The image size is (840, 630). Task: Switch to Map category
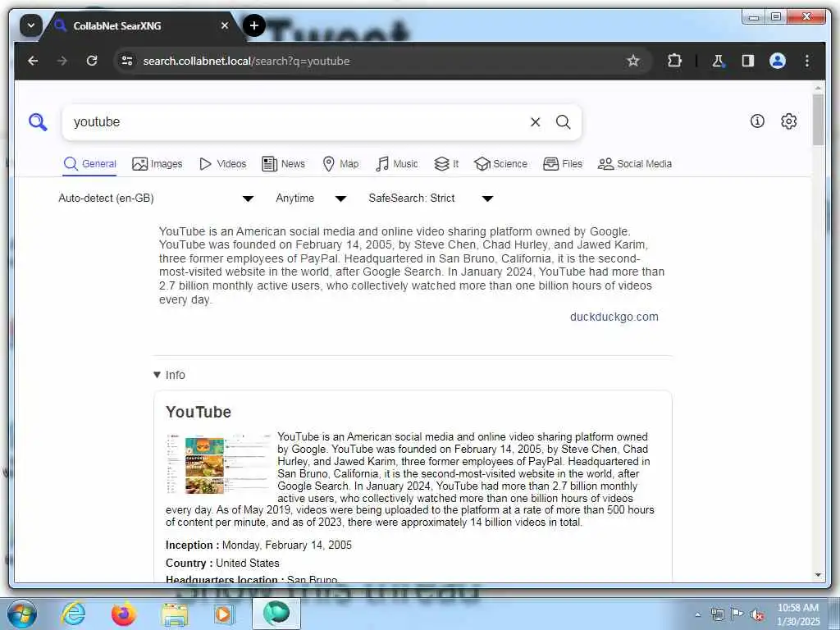(x=340, y=164)
